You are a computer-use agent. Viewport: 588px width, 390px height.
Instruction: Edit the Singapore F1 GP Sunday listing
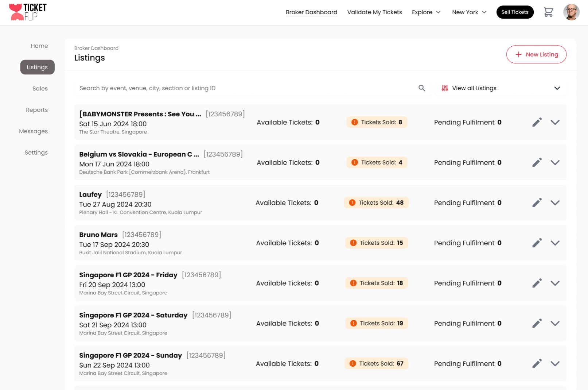coord(537,363)
